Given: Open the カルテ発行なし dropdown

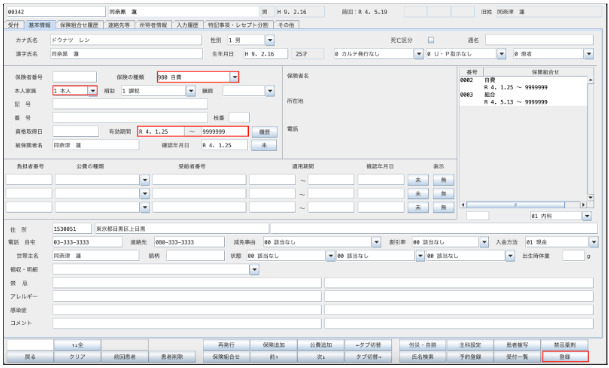Looking at the screenshot, I should coord(418,54).
